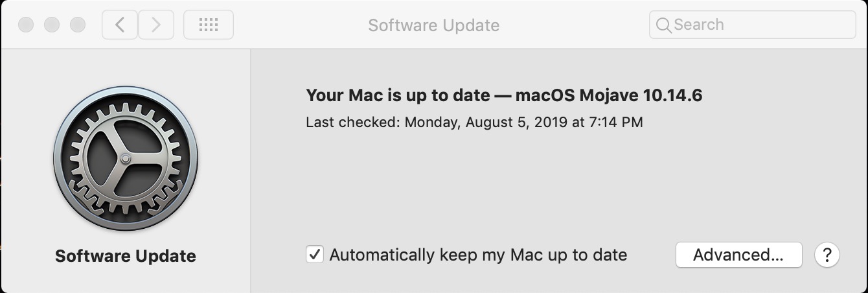
Task: Focus the Search text field
Action: click(x=758, y=25)
